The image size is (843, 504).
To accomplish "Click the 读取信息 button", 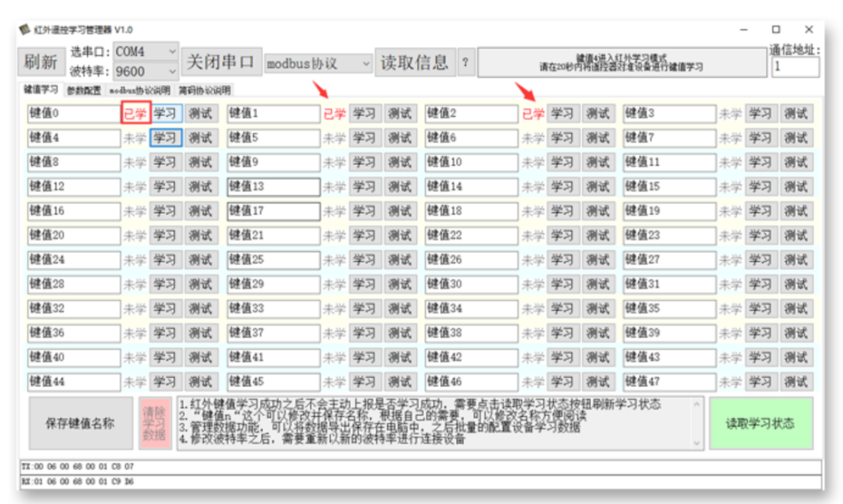I will pyautogui.click(x=414, y=62).
